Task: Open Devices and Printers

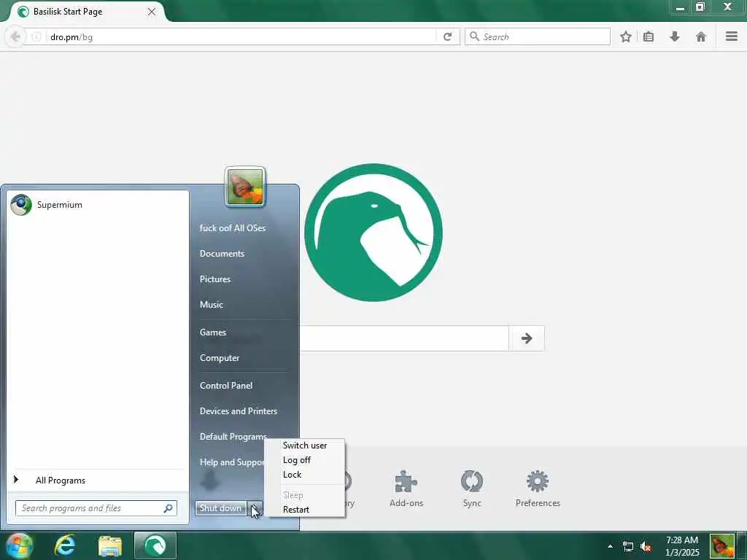Action: (239, 411)
